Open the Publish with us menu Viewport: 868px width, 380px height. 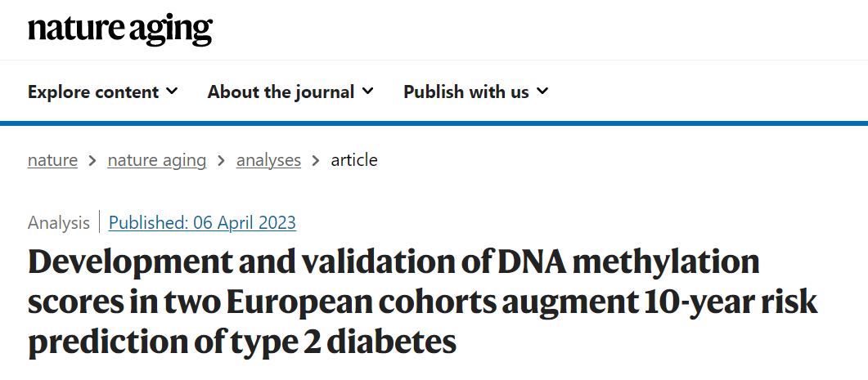point(465,92)
